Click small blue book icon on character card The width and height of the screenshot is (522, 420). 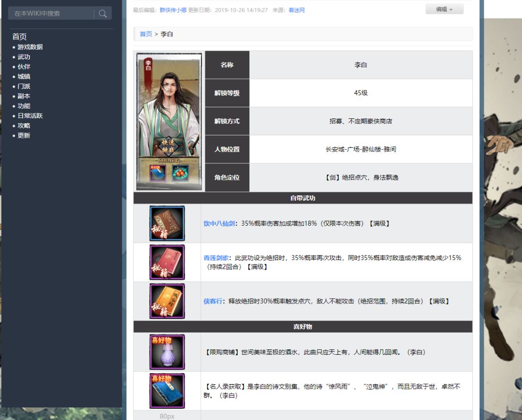pos(158,173)
